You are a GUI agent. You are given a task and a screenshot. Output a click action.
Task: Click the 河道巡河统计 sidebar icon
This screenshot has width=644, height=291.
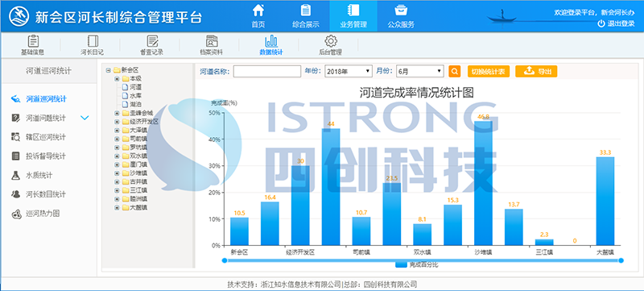[15, 99]
